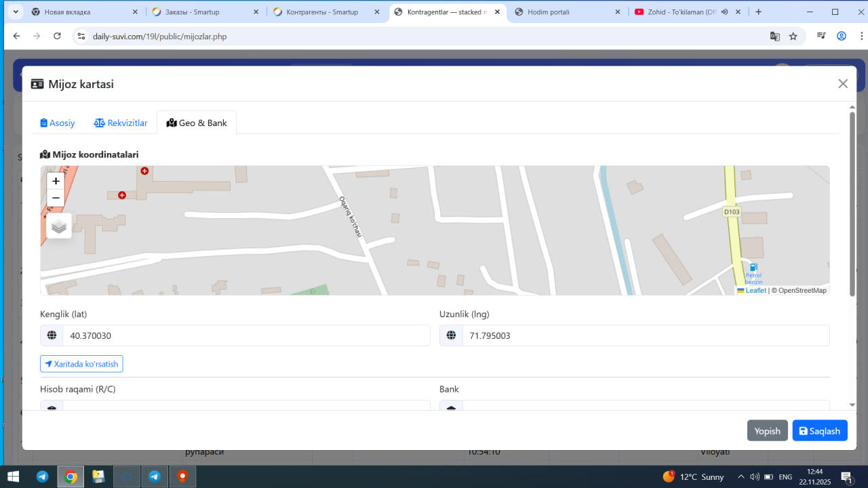Mute the Zohid YouTube tab audio
The width and height of the screenshot is (868, 488).
click(724, 12)
